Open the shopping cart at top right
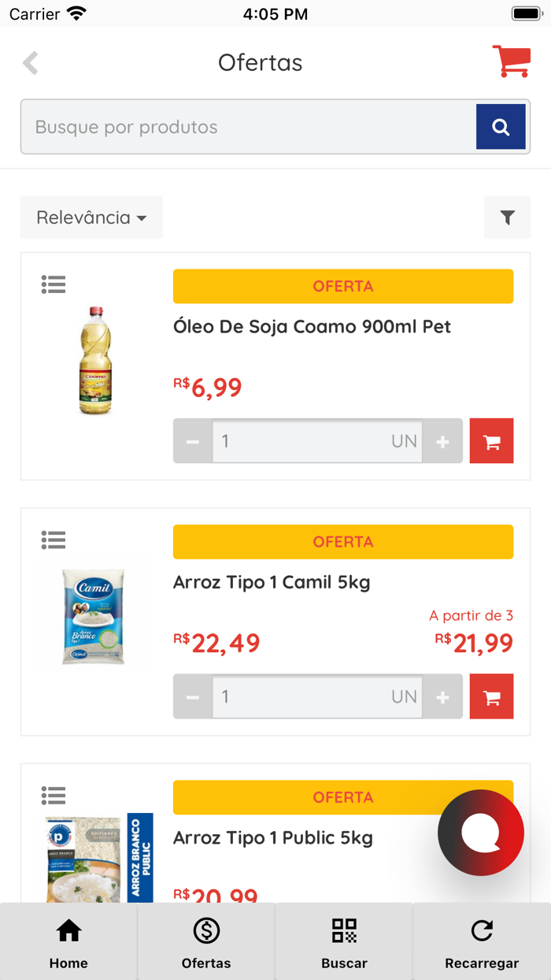The height and width of the screenshot is (980, 551). pos(511,61)
